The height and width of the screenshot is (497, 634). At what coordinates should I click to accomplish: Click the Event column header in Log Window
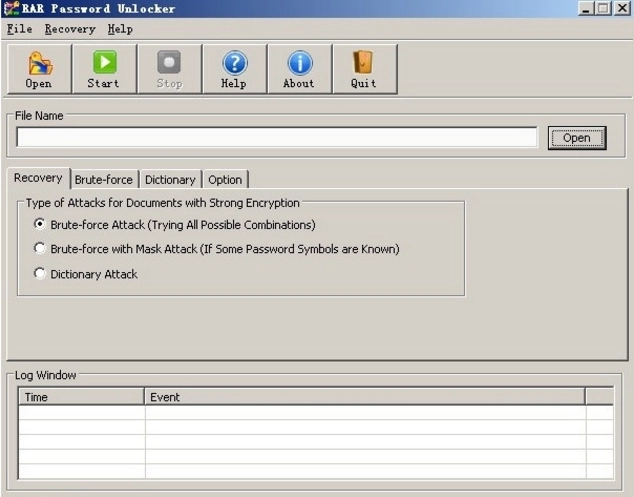pyautogui.click(x=364, y=397)
